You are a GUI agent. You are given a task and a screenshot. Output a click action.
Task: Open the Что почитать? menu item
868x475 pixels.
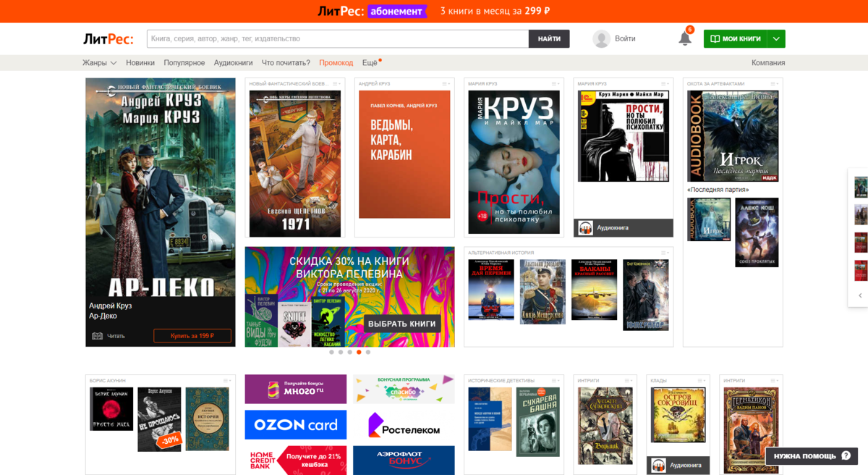click(x=286, y=63)
